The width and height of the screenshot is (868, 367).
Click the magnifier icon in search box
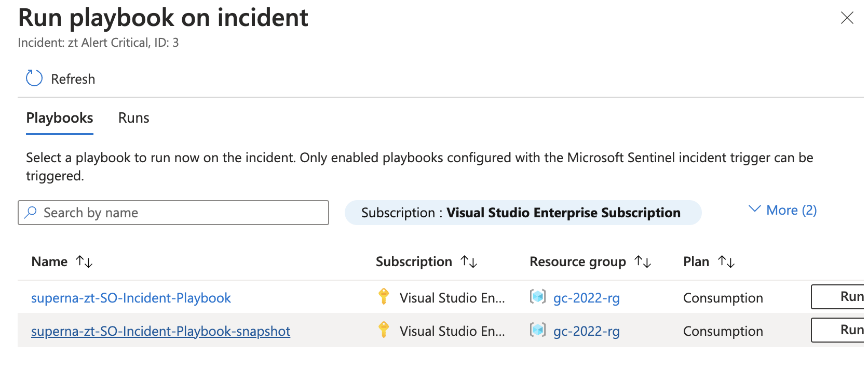click(x=31, y=213)
